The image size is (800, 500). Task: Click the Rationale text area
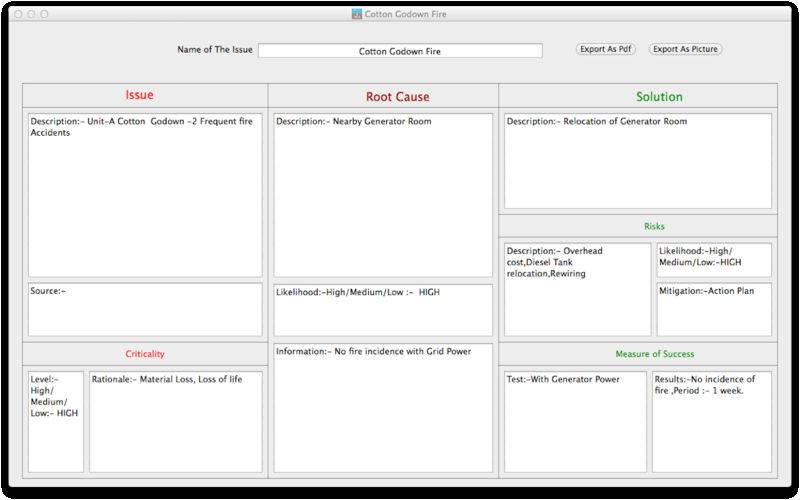176,422
